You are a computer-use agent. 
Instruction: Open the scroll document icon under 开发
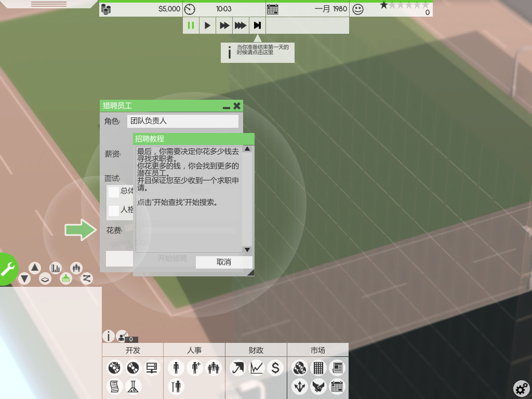114,386
